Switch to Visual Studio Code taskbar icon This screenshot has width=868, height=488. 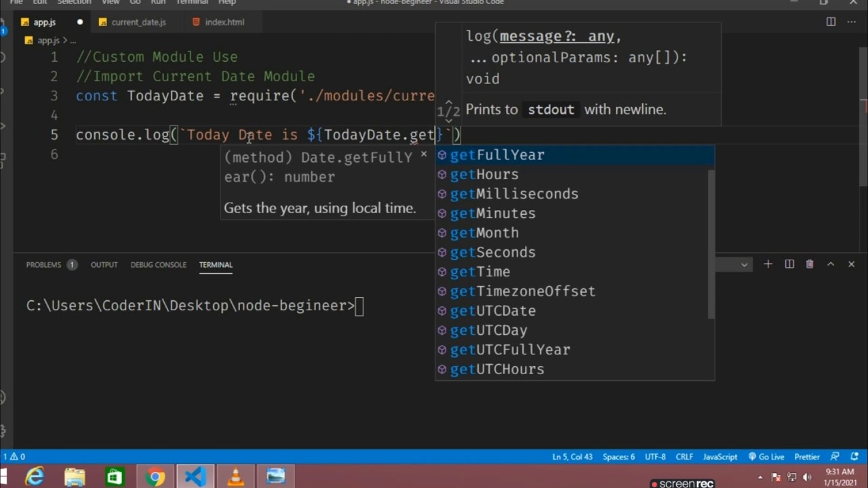[x=195, y=477]
